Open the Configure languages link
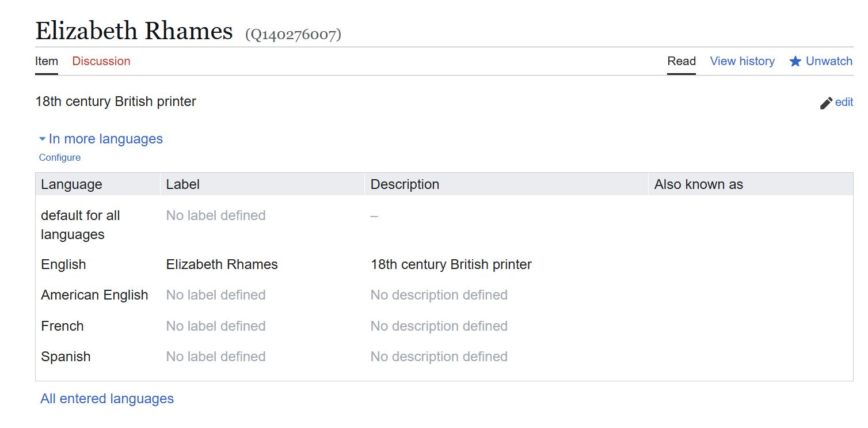This screenshot has height=428, width=868. [x=60, y=157]
